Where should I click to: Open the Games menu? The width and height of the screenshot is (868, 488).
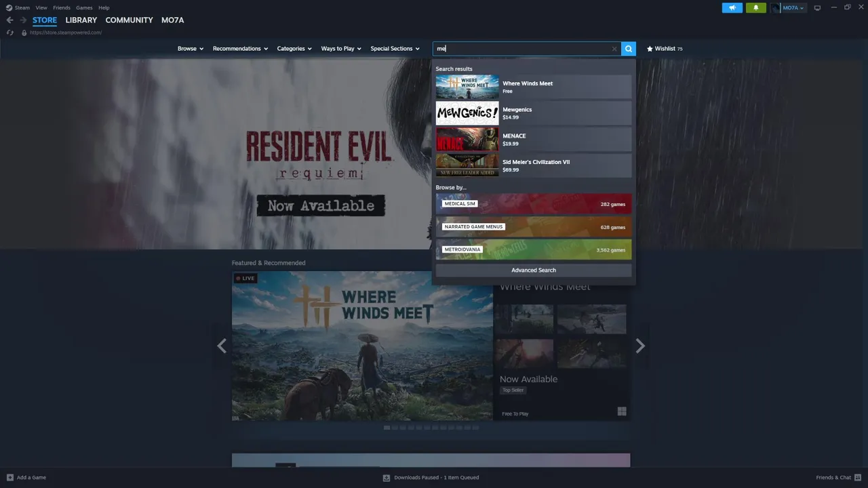(84, 7)
